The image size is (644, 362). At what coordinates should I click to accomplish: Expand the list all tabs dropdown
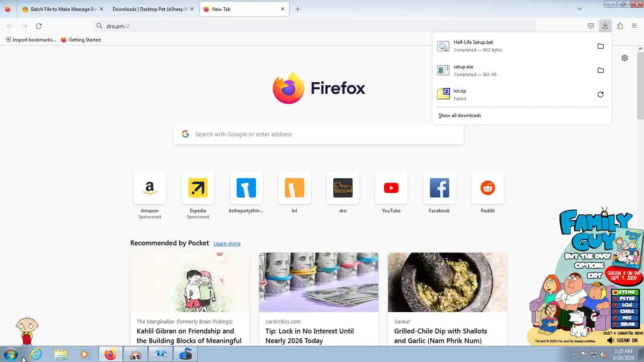point(580,9)
